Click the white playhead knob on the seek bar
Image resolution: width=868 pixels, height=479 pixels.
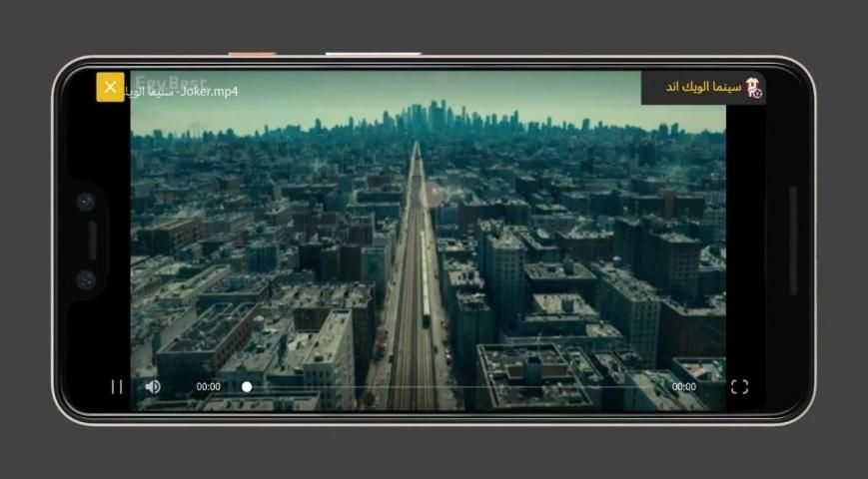point(247,387)
